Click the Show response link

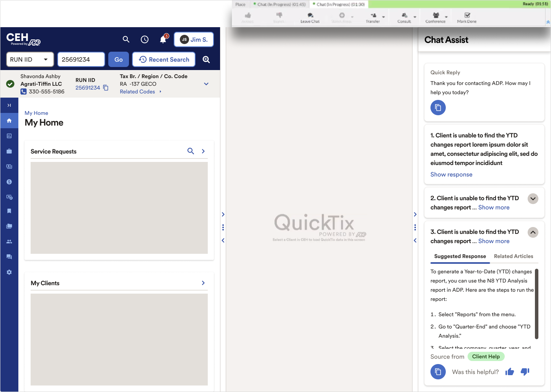451,175
